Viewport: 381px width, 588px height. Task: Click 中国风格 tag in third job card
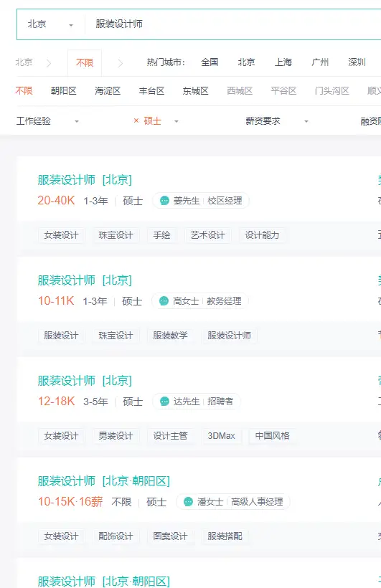(x=272, y=436)
